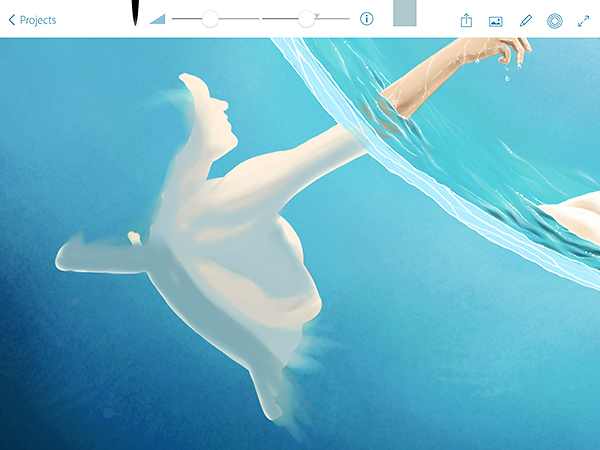Enter full screen mode
This screenshot has height=450, width=600.
pyautogui.click(x=584, y=21)
